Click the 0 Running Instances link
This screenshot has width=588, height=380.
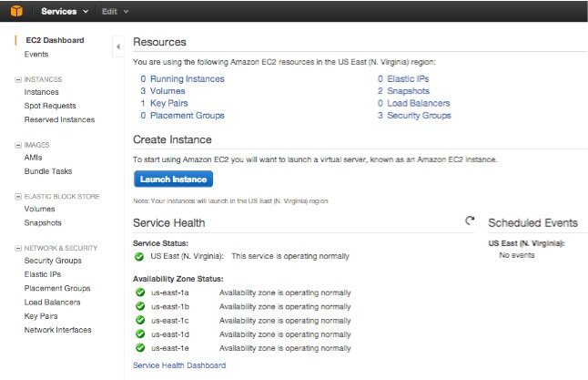pyautogui.click(x=182, y=79)
